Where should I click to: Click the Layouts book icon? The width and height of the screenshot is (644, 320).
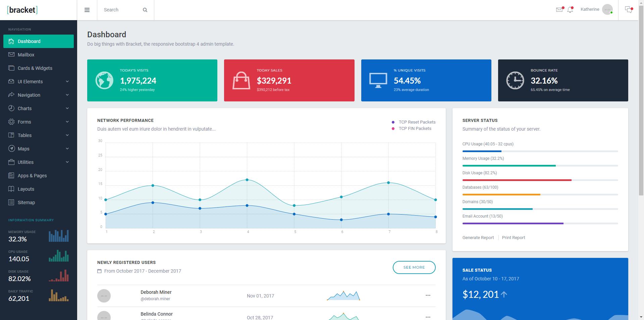11,189
